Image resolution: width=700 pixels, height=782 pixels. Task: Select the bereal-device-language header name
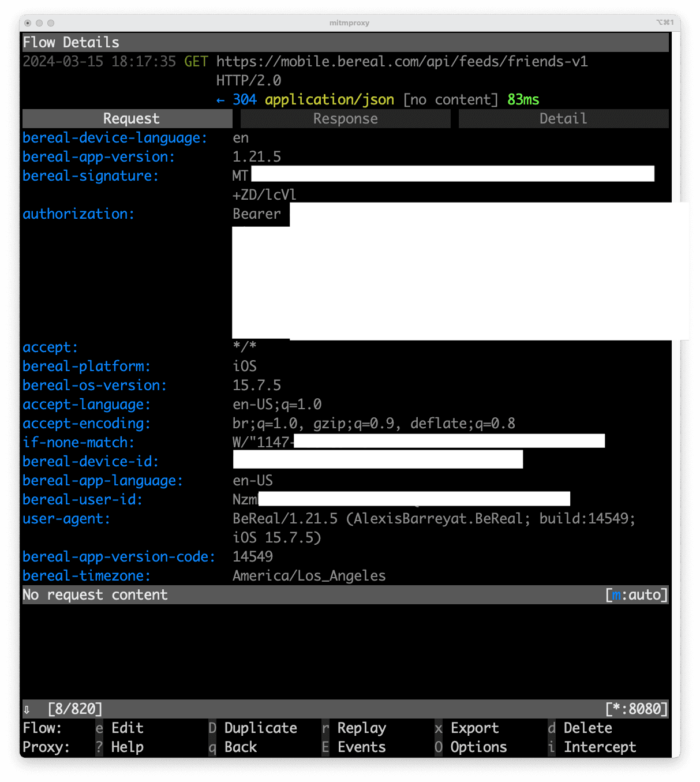coord(115,138)
